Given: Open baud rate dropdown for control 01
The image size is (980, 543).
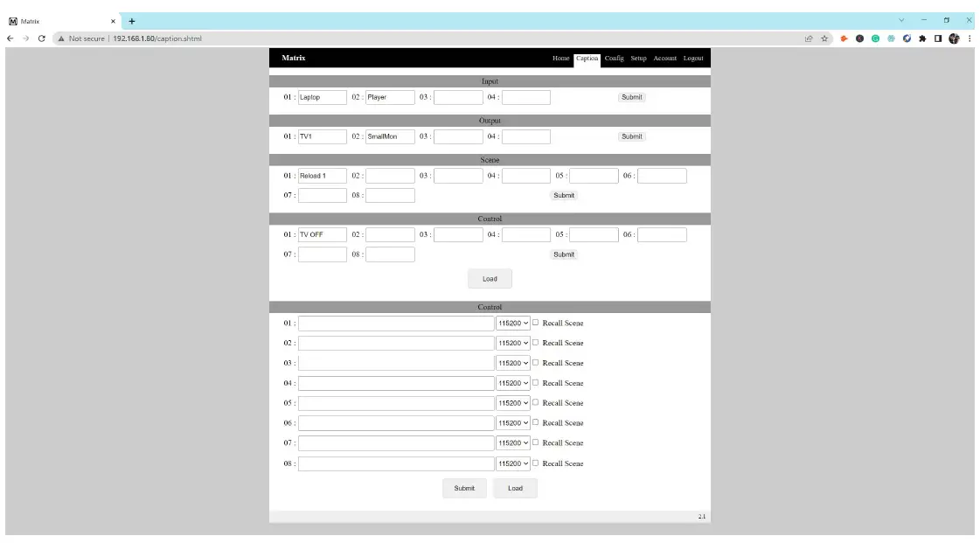Looking at the screenshot, I should coord(513,323).
